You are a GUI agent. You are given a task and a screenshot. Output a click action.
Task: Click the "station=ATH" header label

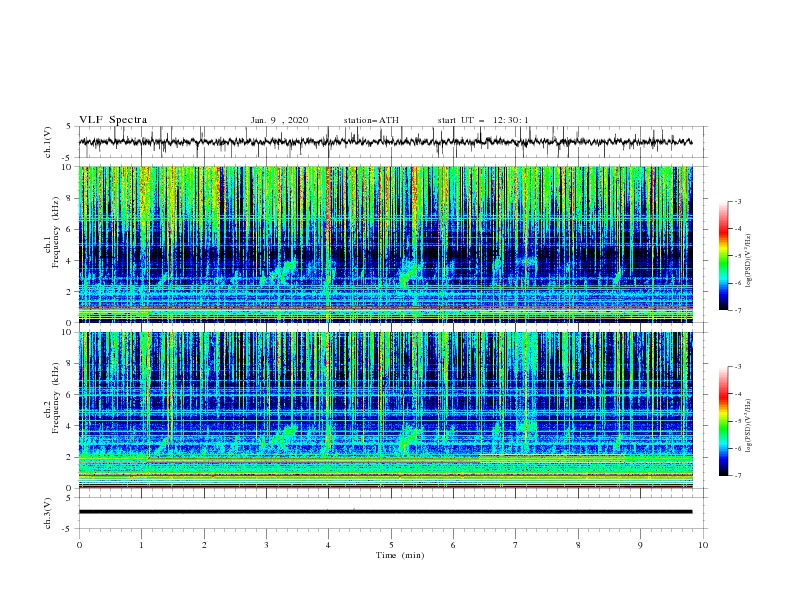pos(371,120)
